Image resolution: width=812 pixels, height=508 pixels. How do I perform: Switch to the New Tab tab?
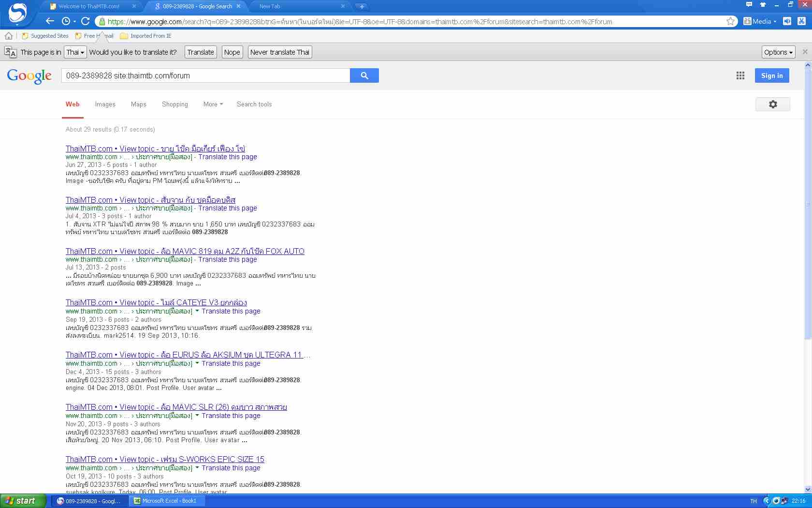click(299, 6)
